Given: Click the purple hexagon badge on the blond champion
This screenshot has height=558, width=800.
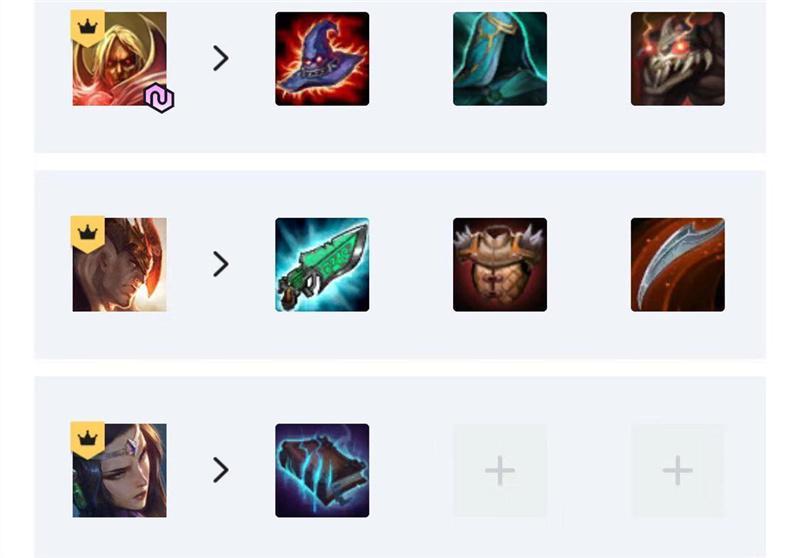Looking at the screenshot, I should click(x=160, y=98).
